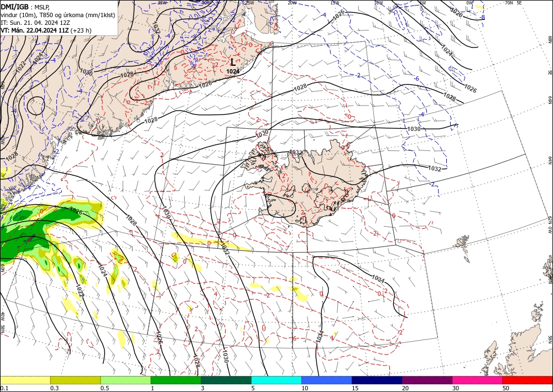
Task: Select the cyan 5 mm legend swatch
Action: coord(276,380)
